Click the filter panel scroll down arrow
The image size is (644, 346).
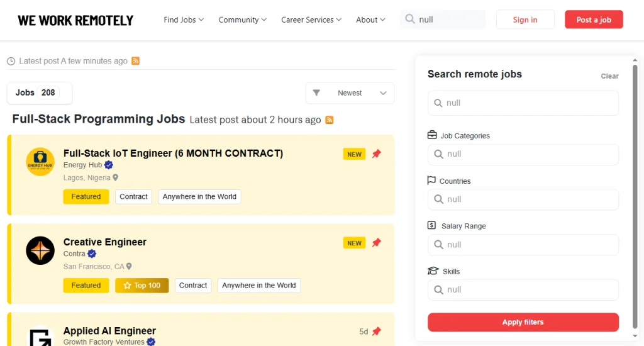tap(635, 336)
